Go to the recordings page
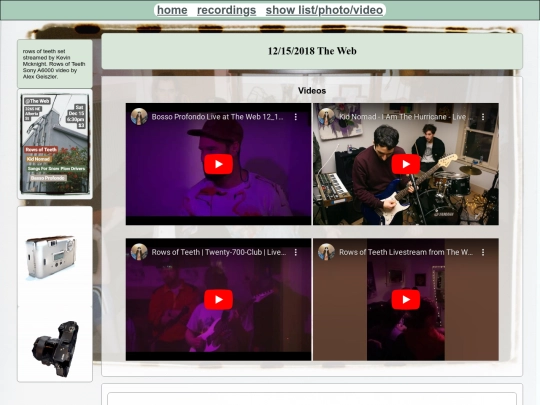 pos(226,10)
